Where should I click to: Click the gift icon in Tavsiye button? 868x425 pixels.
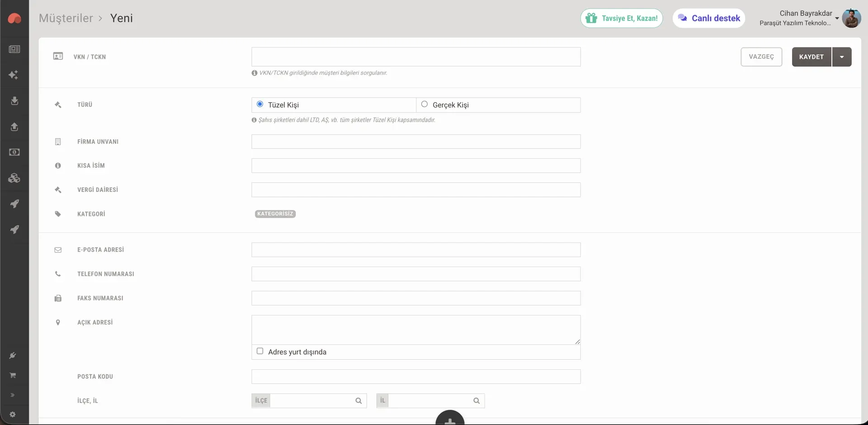pos(591,18)
